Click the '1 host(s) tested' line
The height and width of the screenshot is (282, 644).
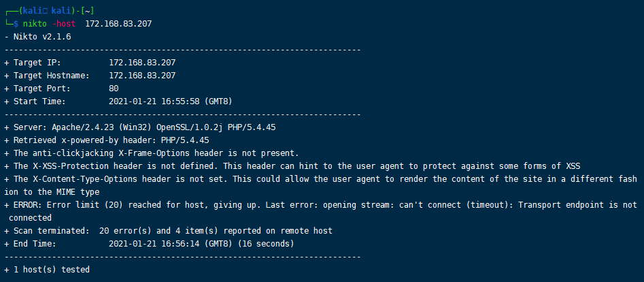[x=47, y=270]
